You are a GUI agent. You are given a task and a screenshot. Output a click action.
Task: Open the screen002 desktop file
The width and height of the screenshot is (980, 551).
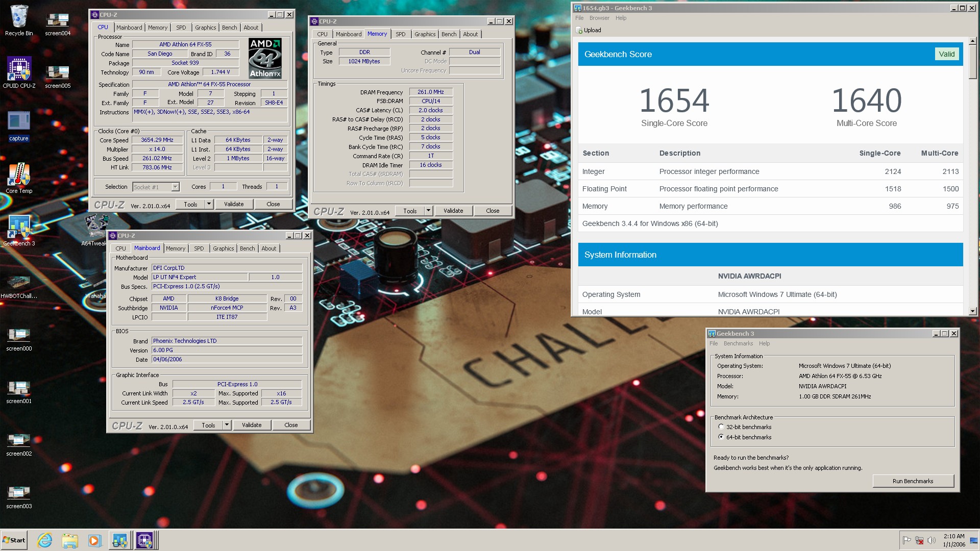[x=19, y=444]
